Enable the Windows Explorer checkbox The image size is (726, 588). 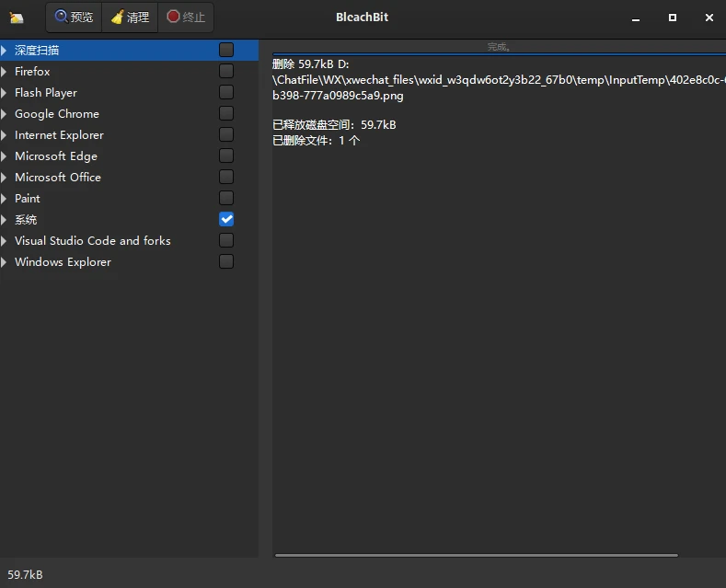[x=226, y=261]
